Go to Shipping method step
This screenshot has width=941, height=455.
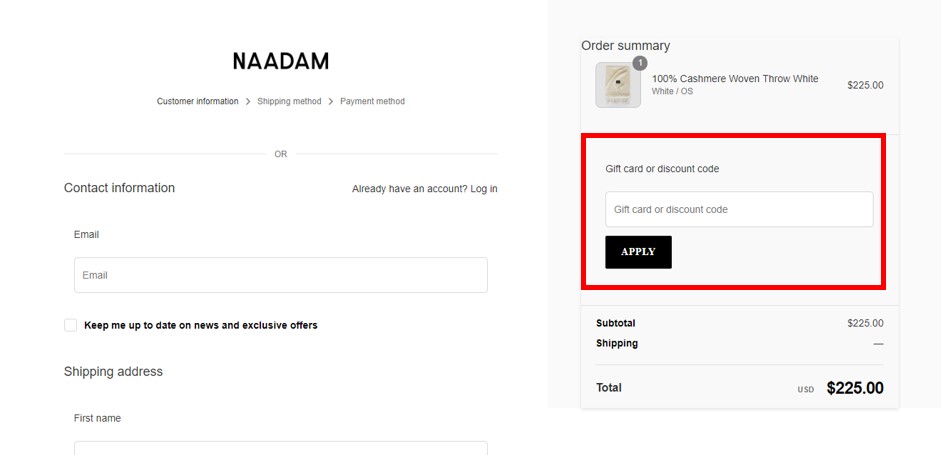(x=289, y=101)
